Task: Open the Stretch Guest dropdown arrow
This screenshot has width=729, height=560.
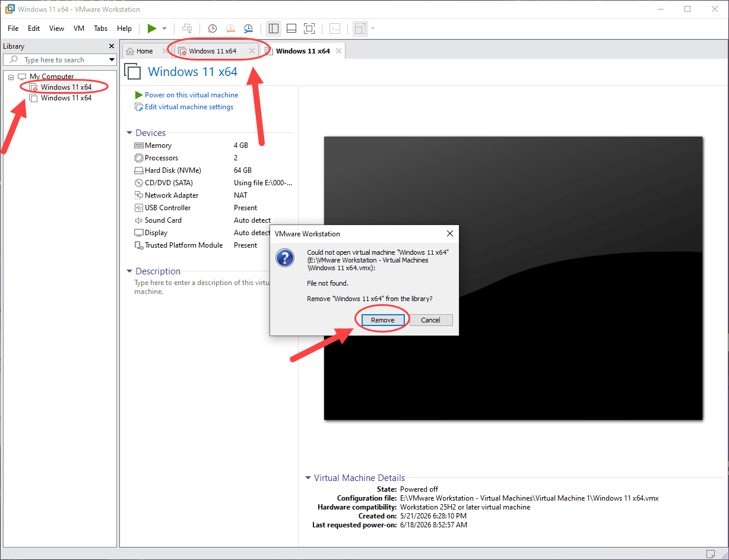Action: tap(373, 29)
